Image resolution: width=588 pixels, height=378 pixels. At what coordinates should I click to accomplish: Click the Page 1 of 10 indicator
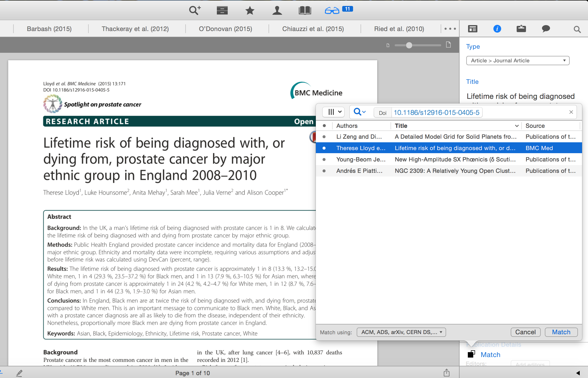coord(193,373)
